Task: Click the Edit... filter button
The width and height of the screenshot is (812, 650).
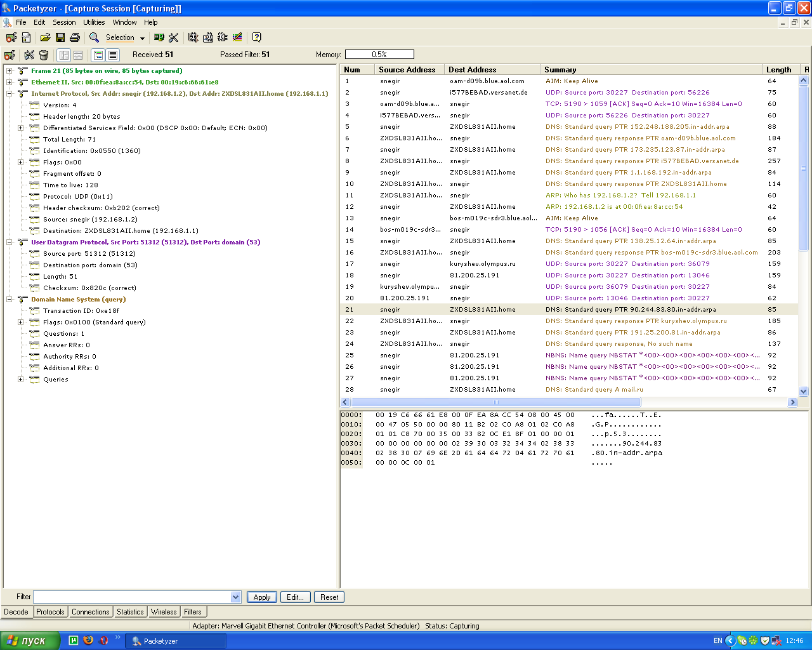Action: 295,597
